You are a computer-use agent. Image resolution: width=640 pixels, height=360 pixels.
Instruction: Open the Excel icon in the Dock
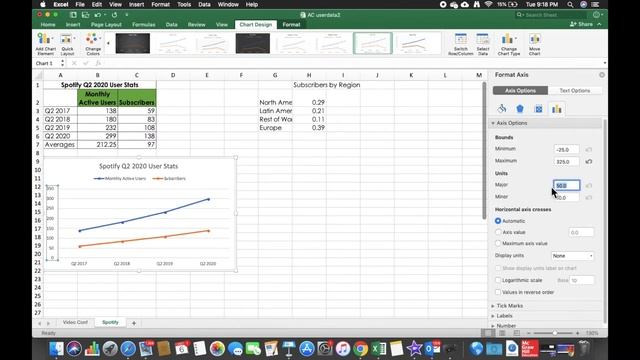[x=379, y=349]
